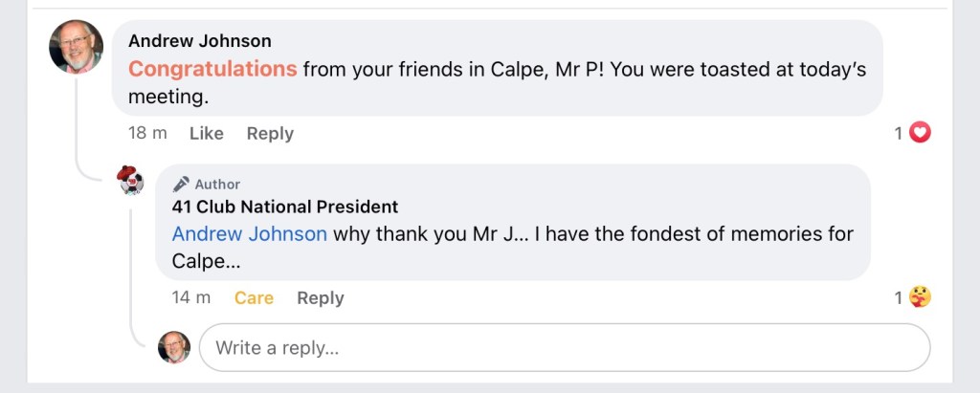
Task: Reply to the 41 Club National President comment
Action: point(320,298)
